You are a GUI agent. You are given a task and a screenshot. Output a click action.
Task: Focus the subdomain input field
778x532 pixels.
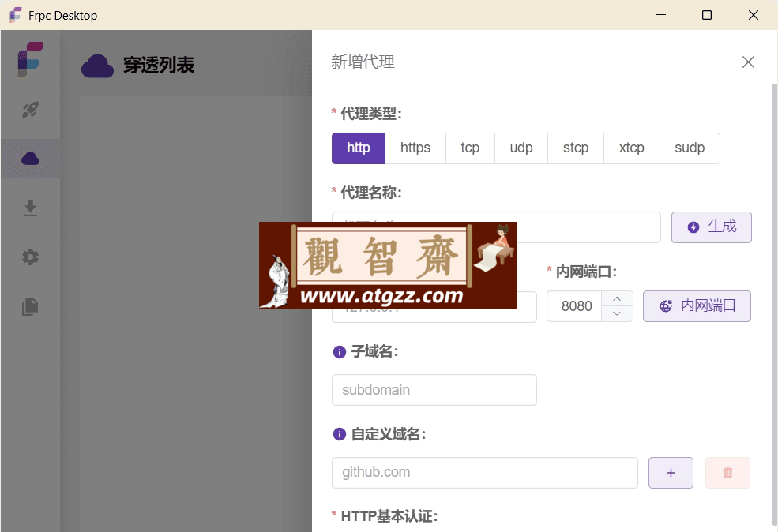click(x=434, y=390)
